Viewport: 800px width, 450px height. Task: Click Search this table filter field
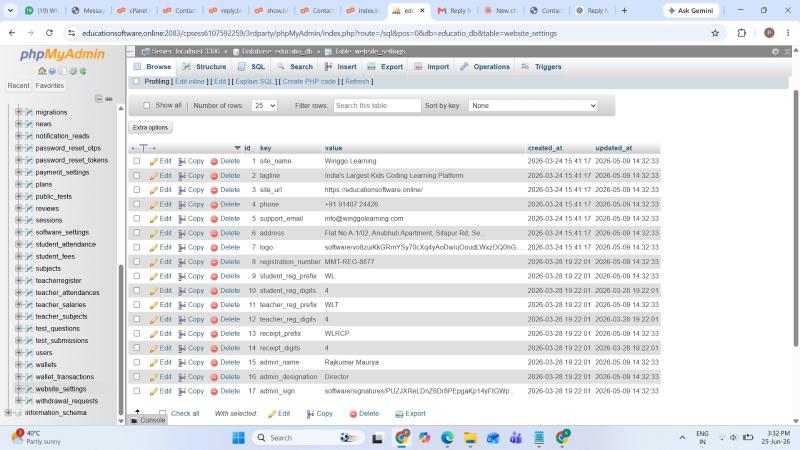(377, 106)
